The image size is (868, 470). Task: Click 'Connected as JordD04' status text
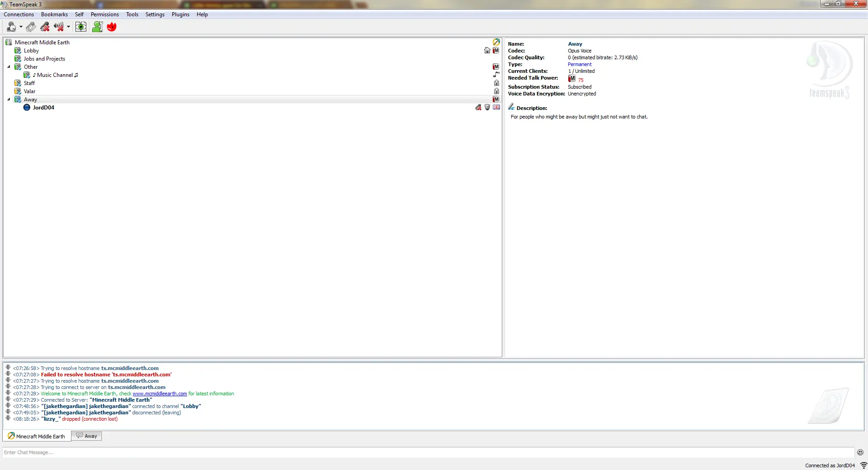(830, 465)
